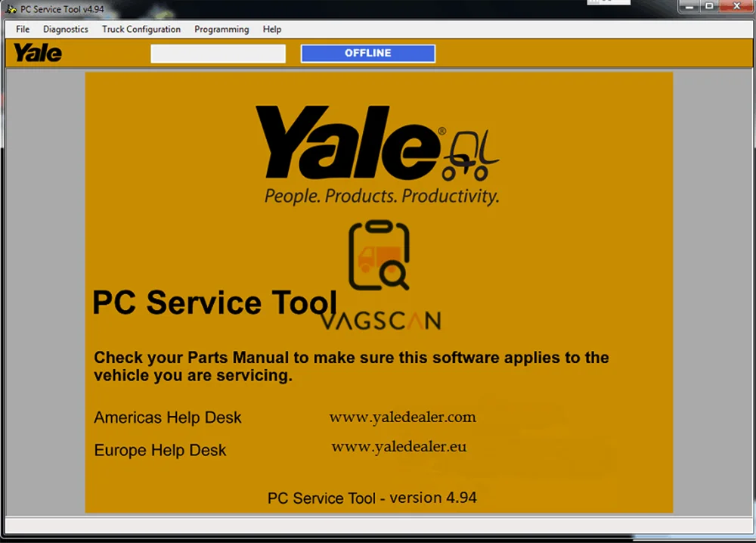Click the Americas Help Desk text
756x543 pixels.
(x=167, y=417)
